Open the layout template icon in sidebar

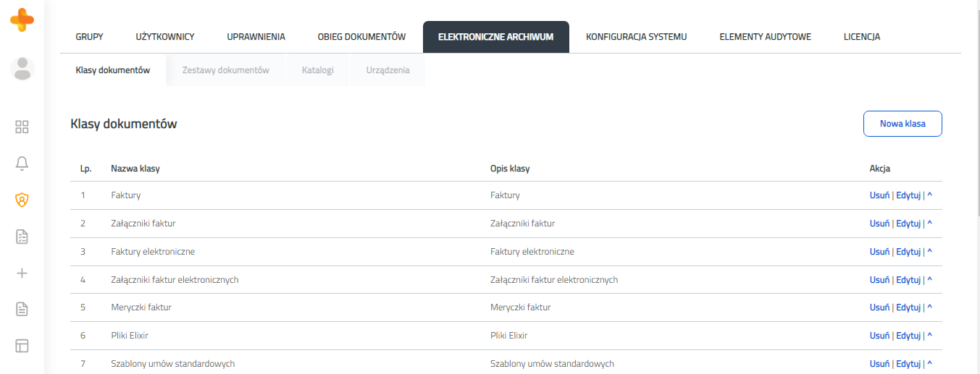pos(22,346)
